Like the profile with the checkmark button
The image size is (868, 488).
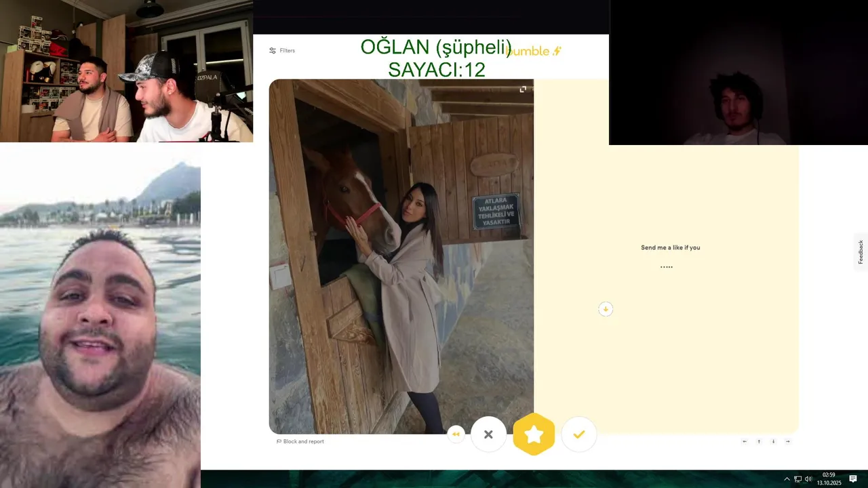coord(579,434)
